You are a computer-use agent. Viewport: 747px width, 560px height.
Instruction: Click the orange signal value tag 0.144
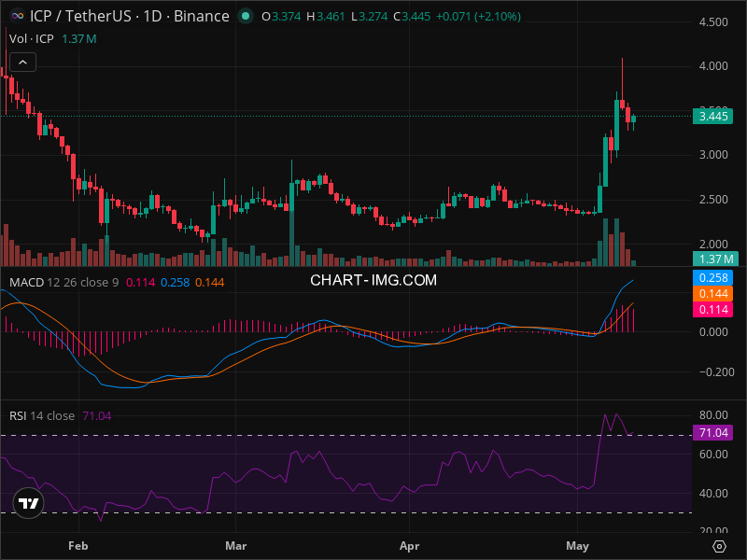[712, 294]
